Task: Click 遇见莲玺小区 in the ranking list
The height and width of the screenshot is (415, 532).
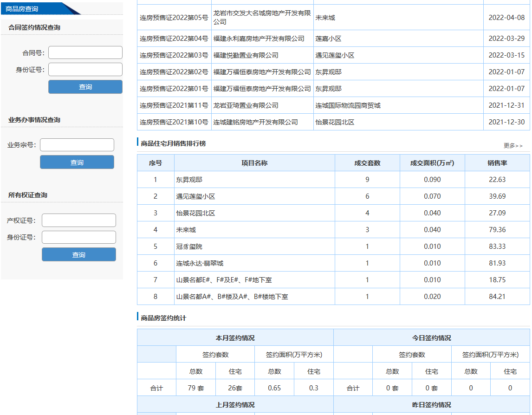Action: [x=195, y=196]
